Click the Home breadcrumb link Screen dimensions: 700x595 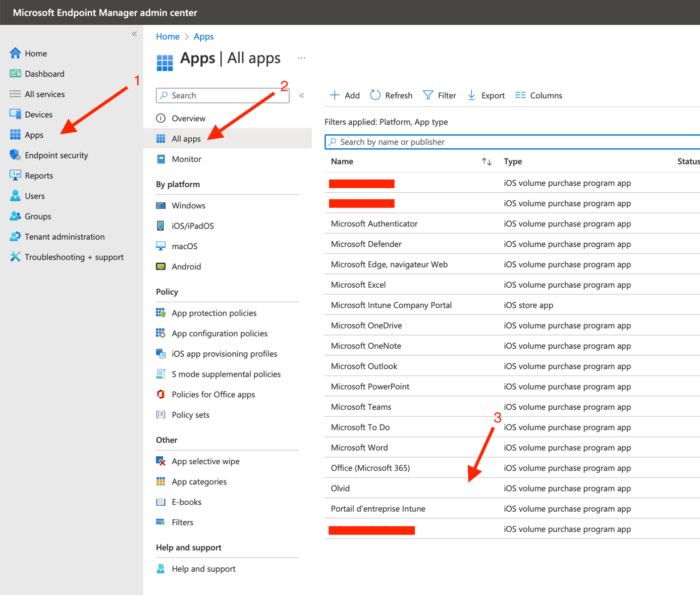click(x=168, y=36)
